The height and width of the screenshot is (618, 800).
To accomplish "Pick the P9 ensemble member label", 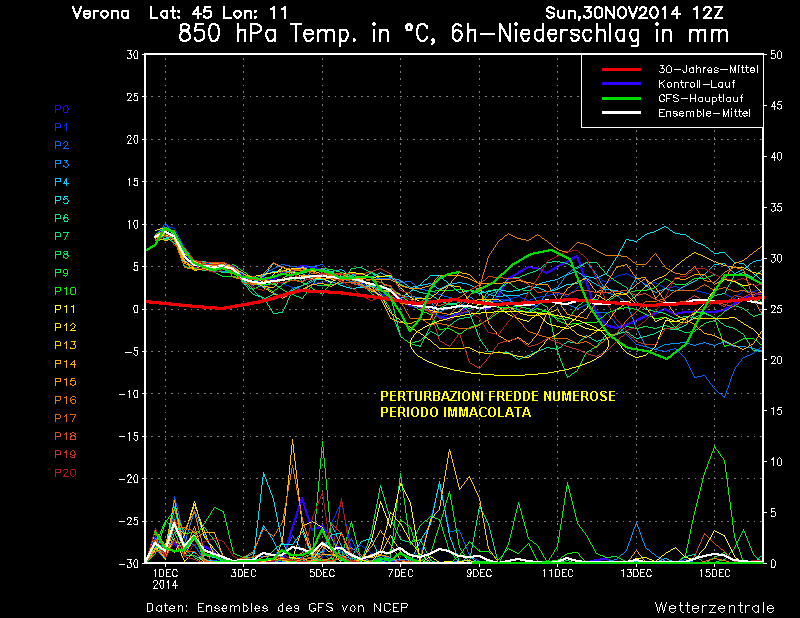I will tap(62, 273).
